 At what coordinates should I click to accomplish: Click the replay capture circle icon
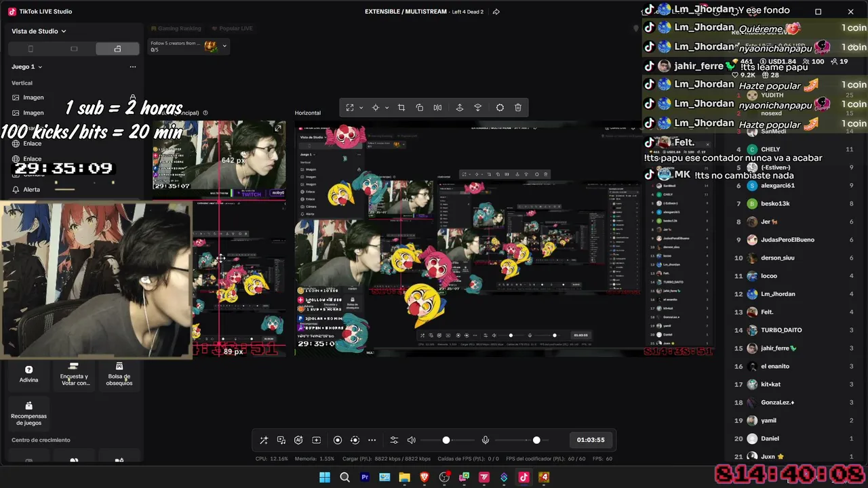click(x=355, y=440)
